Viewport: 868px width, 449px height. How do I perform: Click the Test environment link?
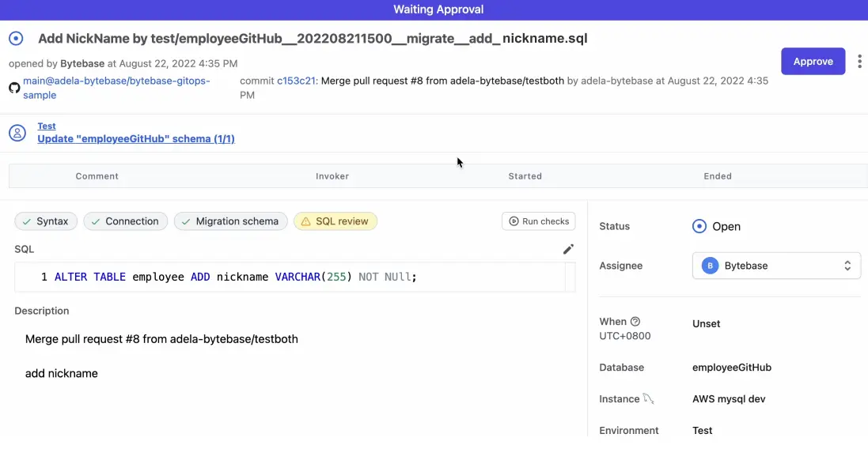coord(47,126)
